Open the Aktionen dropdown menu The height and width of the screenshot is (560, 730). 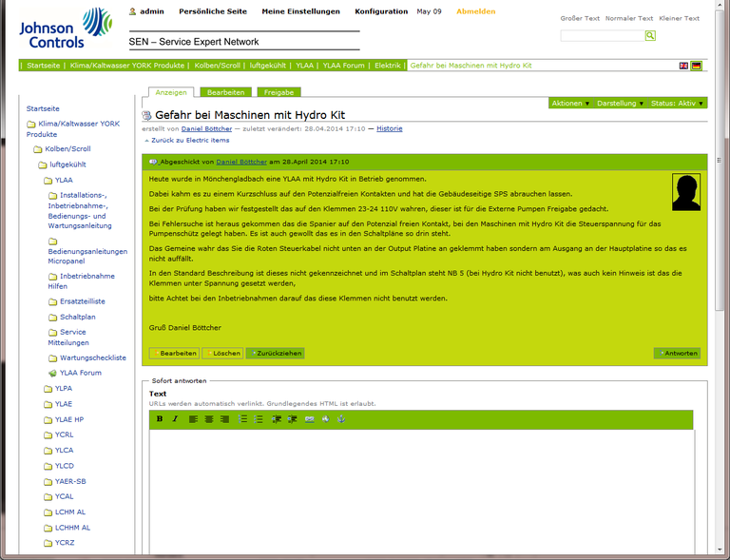click(x=570, y=104)
